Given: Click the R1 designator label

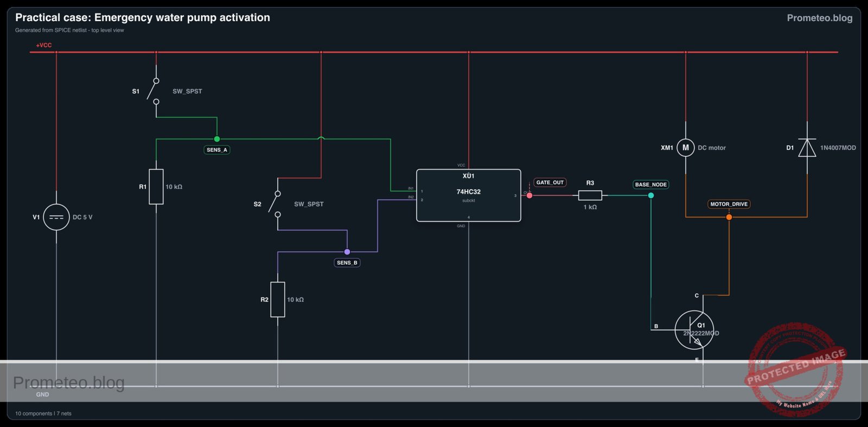Looking at the screenshot, I should (143, 187).
